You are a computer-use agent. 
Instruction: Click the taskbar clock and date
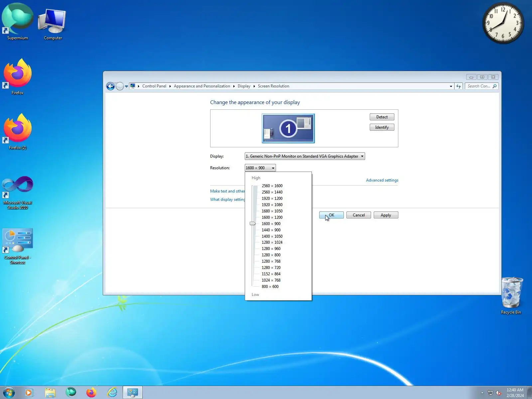[515, 393]
